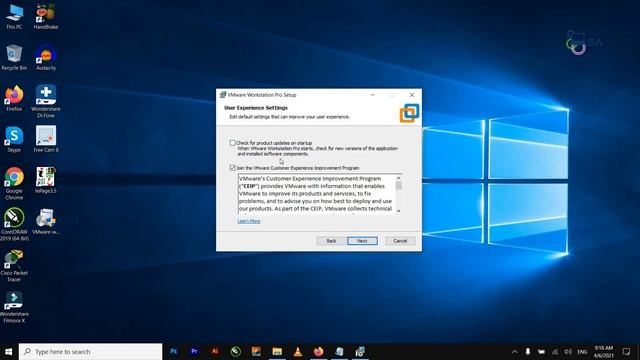Click scroll-down arrow in CEIP text box

coord(399,211)
